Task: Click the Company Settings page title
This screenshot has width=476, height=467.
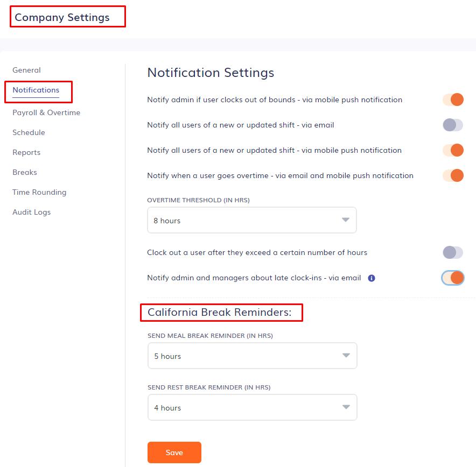Action: tap(62, 17)
